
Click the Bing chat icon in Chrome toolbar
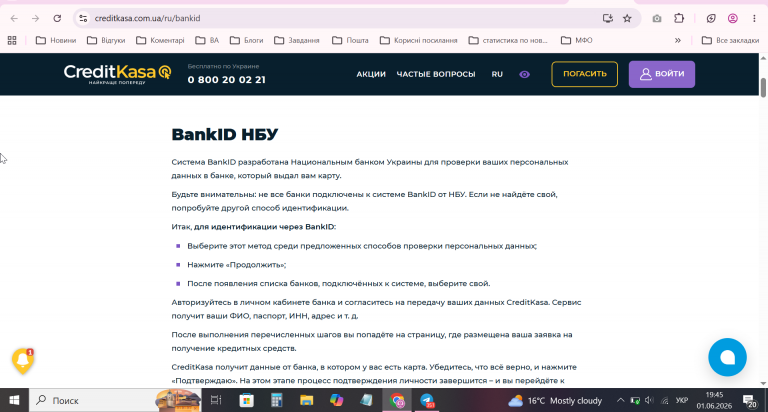click(711, 19)
